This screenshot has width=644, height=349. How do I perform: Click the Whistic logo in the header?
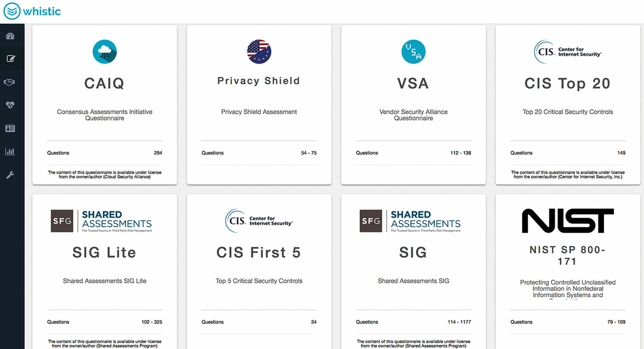coord(32,11)
